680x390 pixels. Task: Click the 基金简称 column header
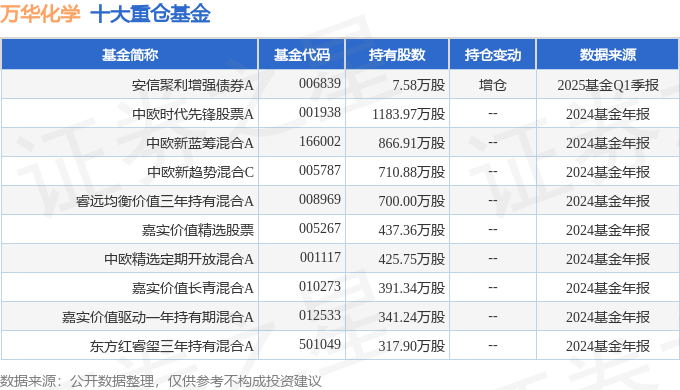(x=130, y=55)
